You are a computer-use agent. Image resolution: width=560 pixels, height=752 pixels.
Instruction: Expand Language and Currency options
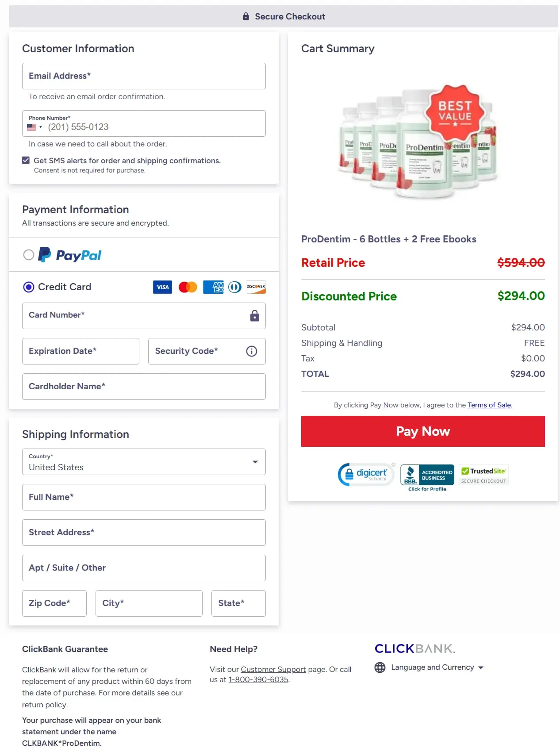(481, 668)
